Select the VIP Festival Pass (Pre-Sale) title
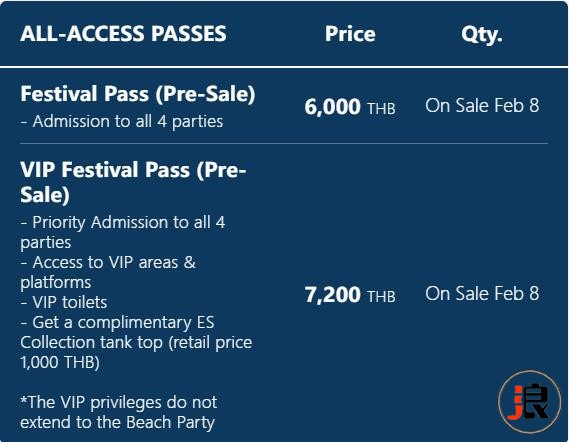Viewport: 569px width, 442px height. [133, 182]
